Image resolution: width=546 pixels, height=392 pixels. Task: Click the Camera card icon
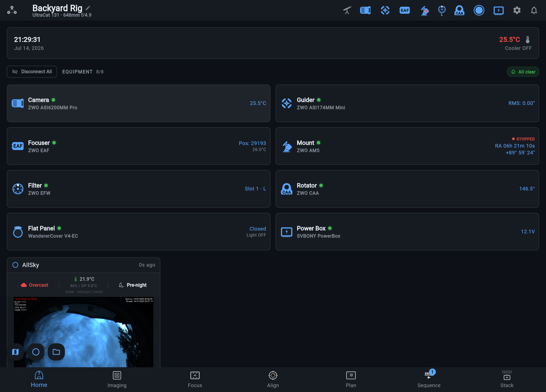point(18,103)
